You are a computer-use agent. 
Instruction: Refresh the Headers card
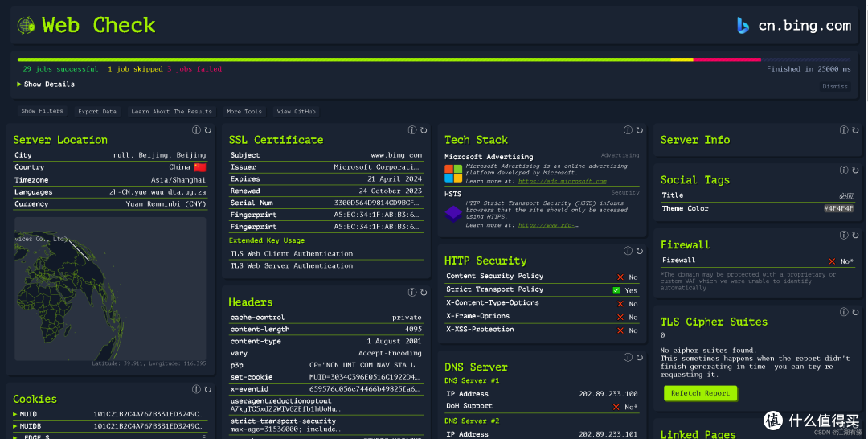click(x=424, y=293)
